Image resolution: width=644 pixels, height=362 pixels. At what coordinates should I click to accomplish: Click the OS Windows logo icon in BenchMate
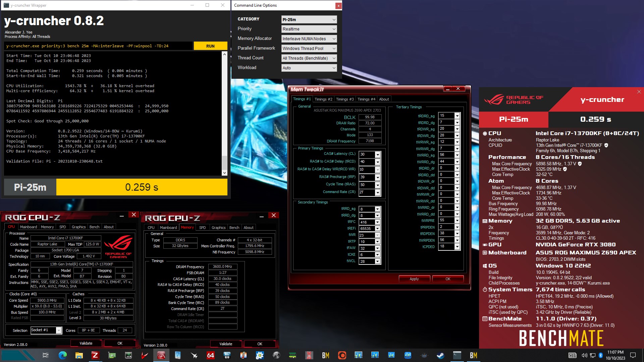pyautogui.click(x=485, y=266)
